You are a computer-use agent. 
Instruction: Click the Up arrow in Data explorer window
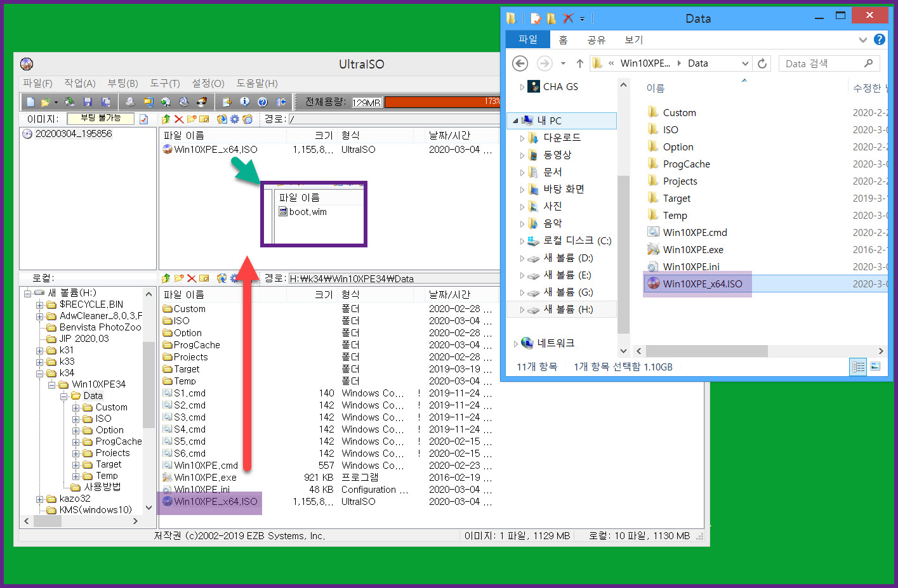click(579, 63)
